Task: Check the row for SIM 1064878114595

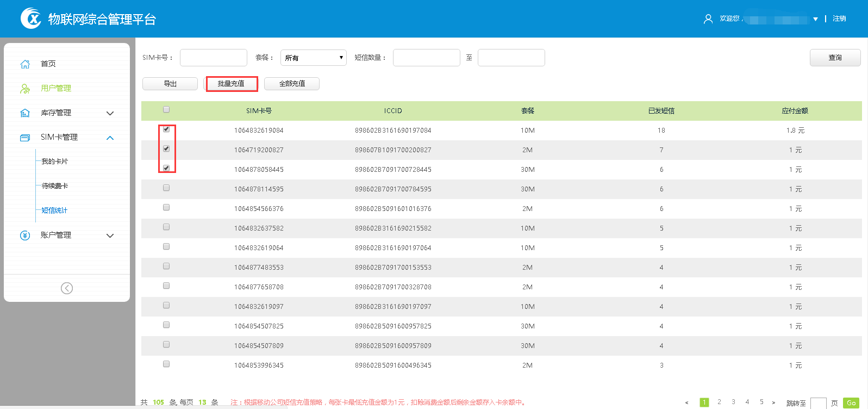Action: click(166, 188)
